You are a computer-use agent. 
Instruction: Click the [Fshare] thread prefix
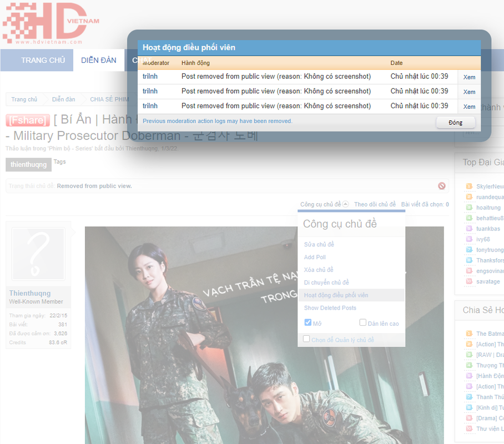coord(28,120)
